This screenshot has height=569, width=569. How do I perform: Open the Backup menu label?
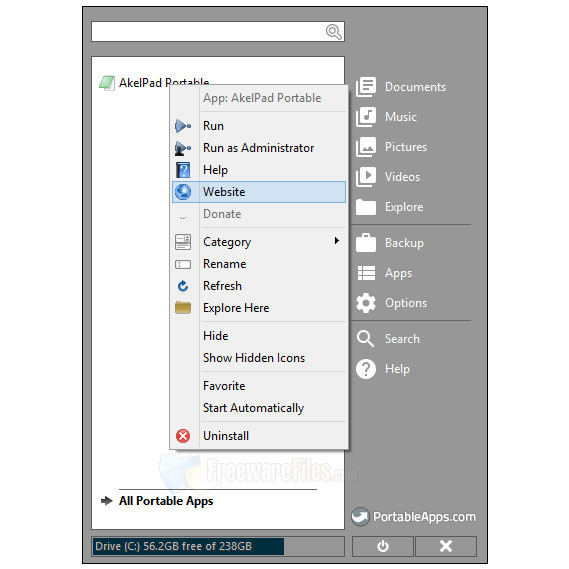point(404,243)
